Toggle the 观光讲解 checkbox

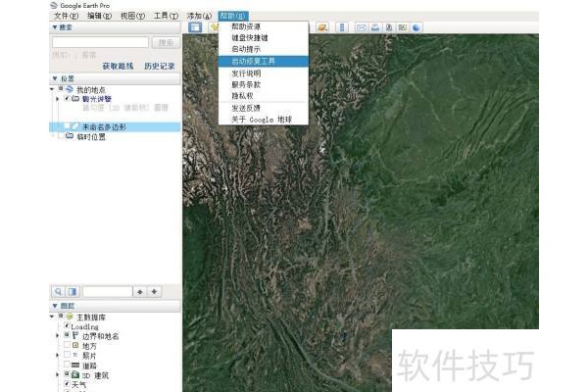[67, 98]
